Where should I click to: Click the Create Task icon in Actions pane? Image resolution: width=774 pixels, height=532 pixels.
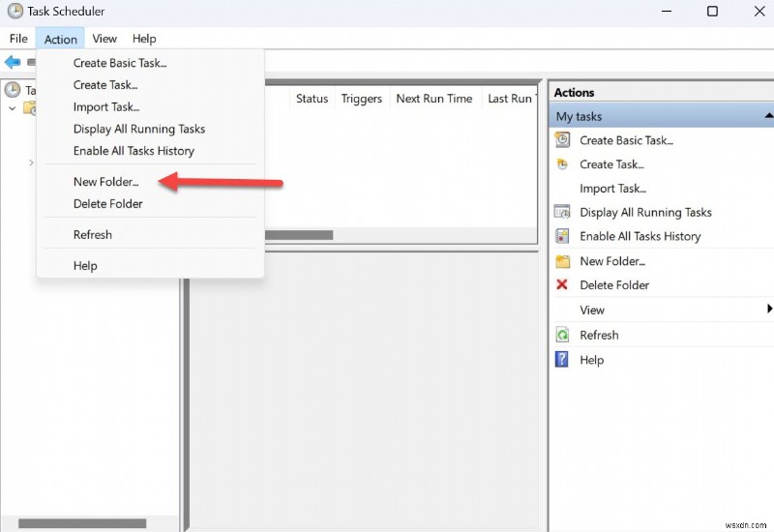(562, 164)
